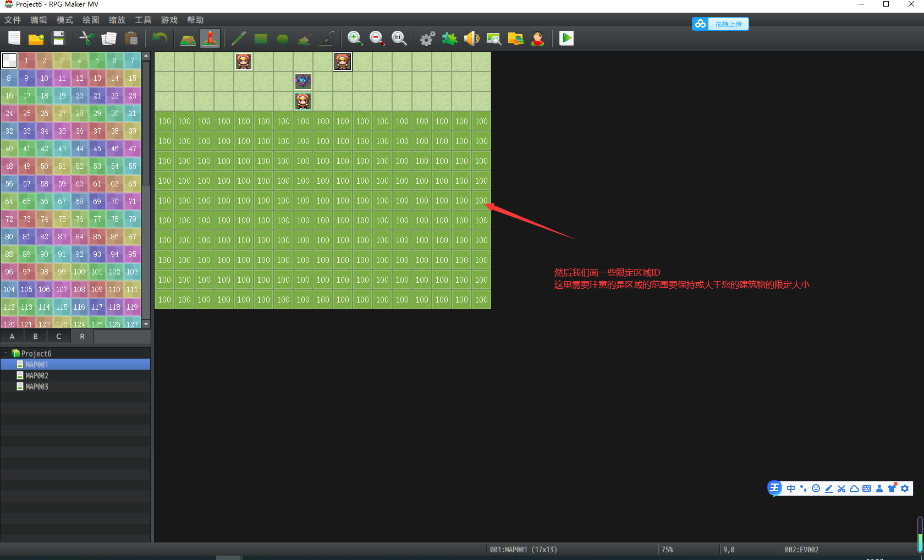Click the 拖拽上传 upload button

tap(721, 24)
